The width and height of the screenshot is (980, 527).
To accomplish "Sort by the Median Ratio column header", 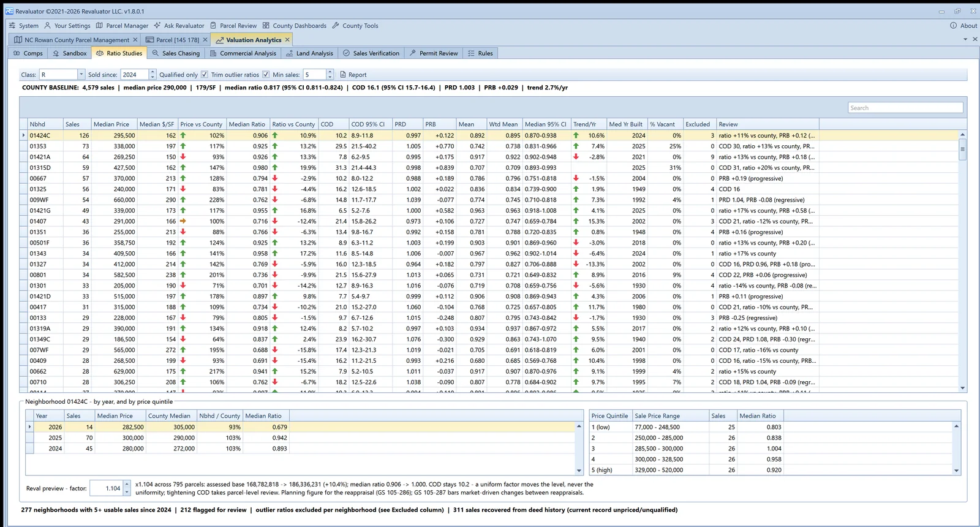I will (247, 124).
